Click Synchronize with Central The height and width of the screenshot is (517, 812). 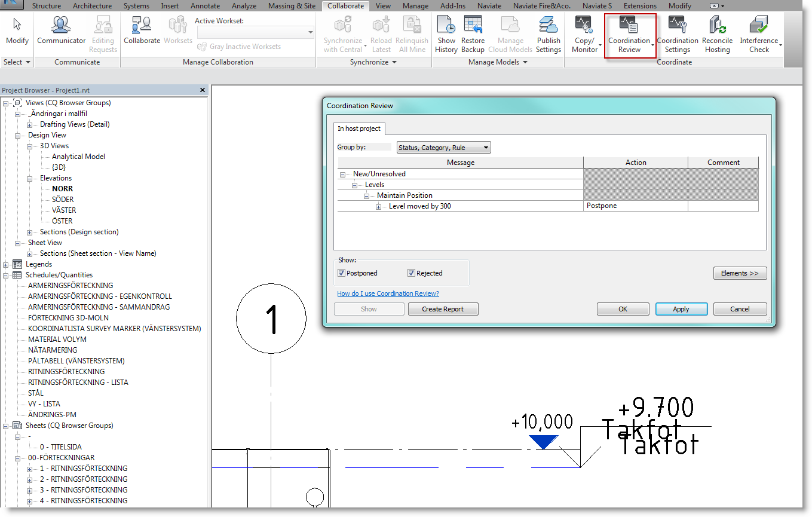pos(342,33)
